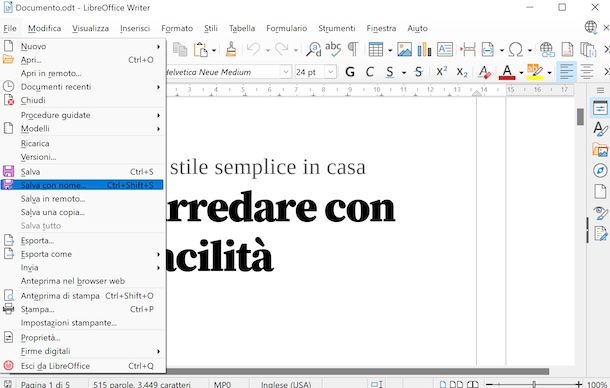Open sidebar Gallery panel icon

coord(600,149)
